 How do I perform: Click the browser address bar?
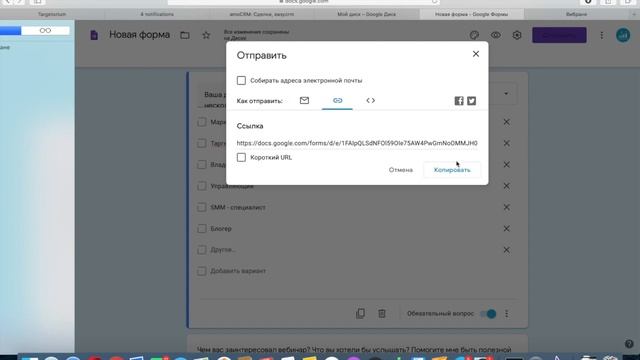coord(304,2)
